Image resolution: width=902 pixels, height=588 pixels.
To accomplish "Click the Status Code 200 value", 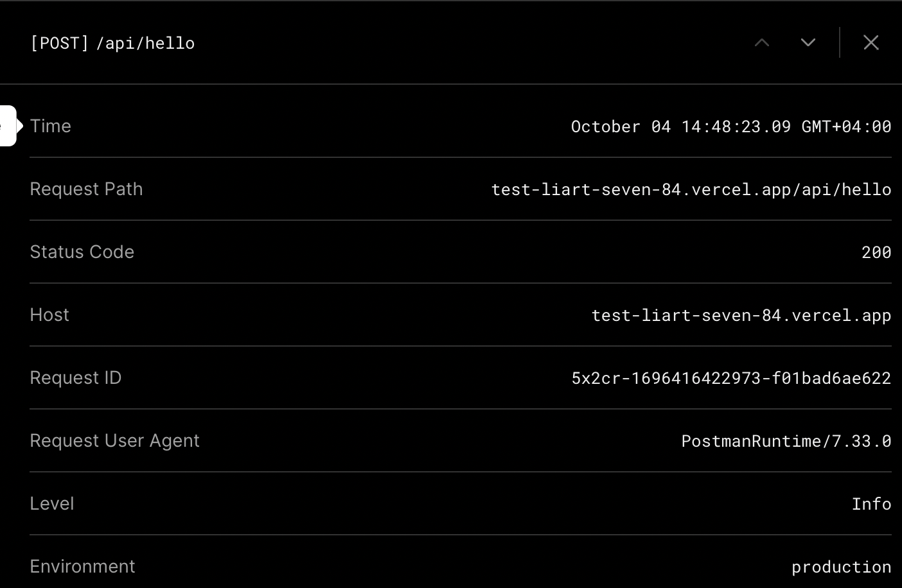I will [876, 252].
